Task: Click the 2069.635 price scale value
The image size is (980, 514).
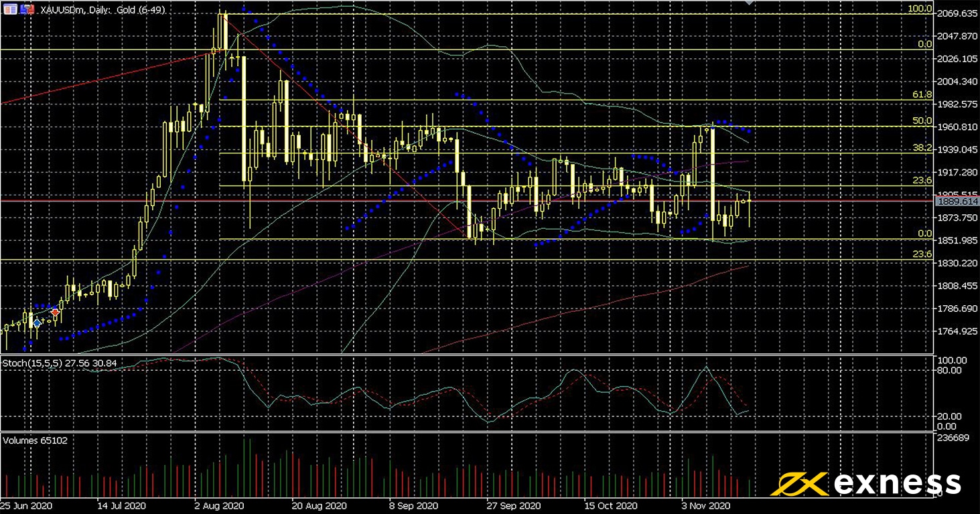Action: click(957, 13)
